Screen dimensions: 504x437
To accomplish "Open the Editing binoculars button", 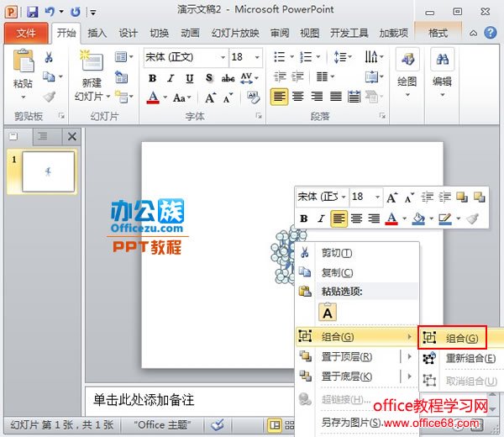I will (x=443, y=73).
